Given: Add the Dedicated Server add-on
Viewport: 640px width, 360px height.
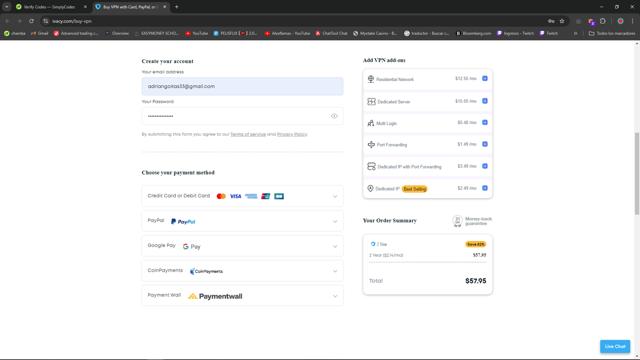Looking at the screenshot, I should point(484,101).
